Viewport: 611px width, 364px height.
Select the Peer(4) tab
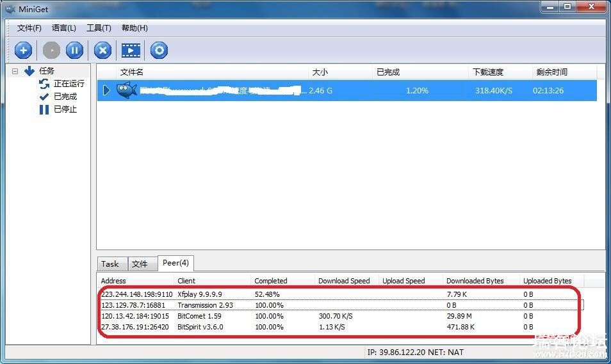click(x=175, y=263)
